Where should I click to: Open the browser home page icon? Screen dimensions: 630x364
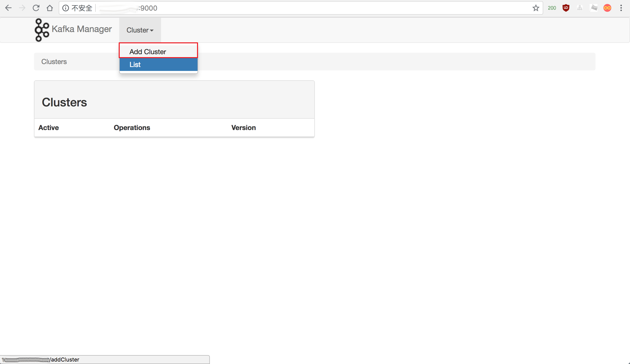tap(50, 8)
